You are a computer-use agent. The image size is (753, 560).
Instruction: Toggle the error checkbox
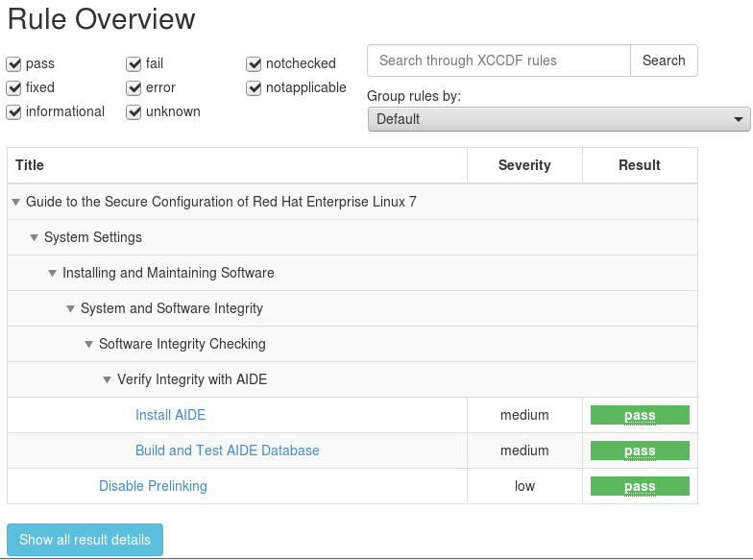pyautogui.click(x=134, y=88)
